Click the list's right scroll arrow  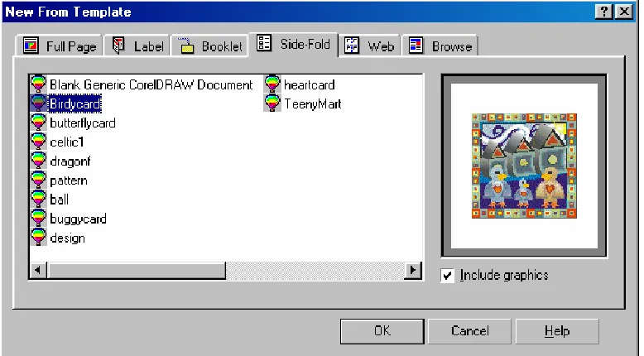[x=413, y=270]
